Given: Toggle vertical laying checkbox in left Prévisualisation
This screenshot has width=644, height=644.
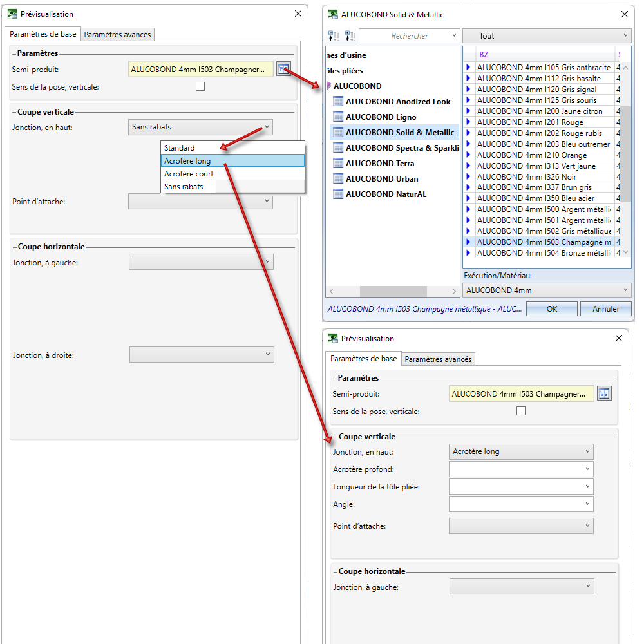Looking at the screenshot, I should (x=200, y=86).
